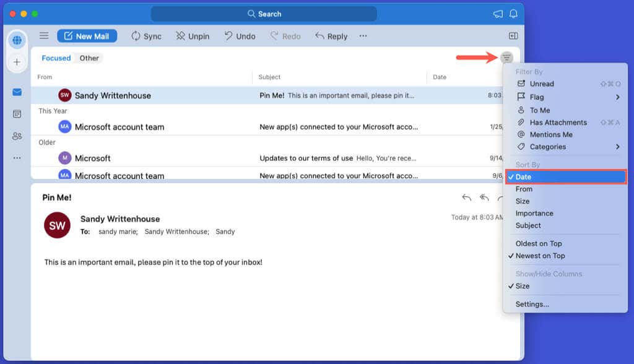Click in the Search field
The image size is (634, 364).
pyautogui.click(x=264, y=14)
